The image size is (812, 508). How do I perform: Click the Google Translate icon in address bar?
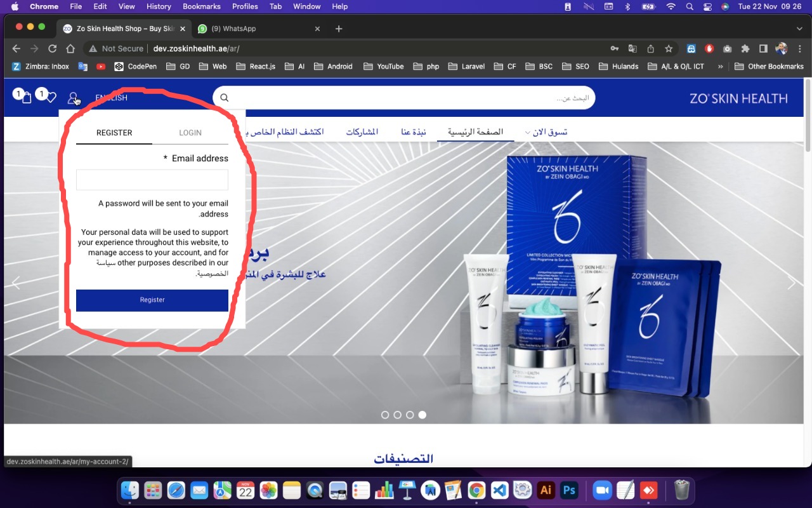pos(632,48)
